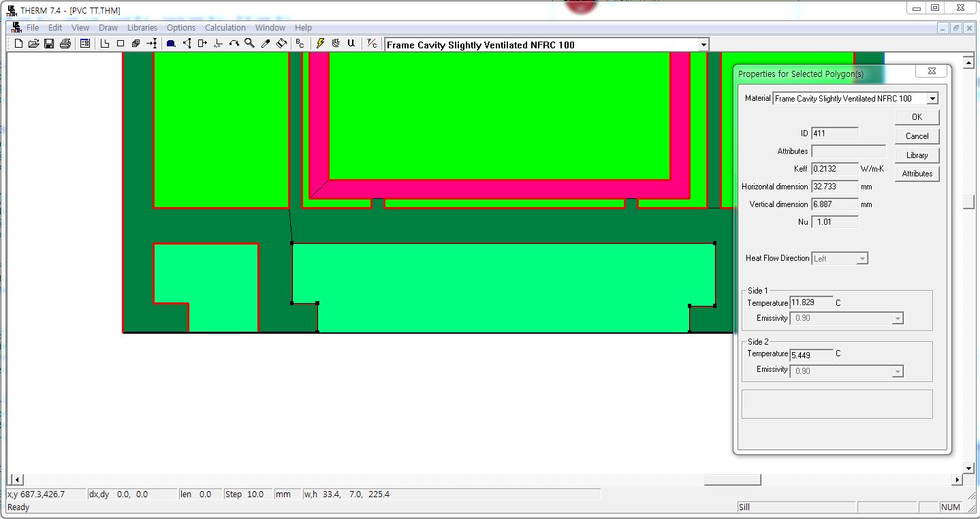Select the Draw Polygon tool
The image size is (980, 519).
coord(105,44)
